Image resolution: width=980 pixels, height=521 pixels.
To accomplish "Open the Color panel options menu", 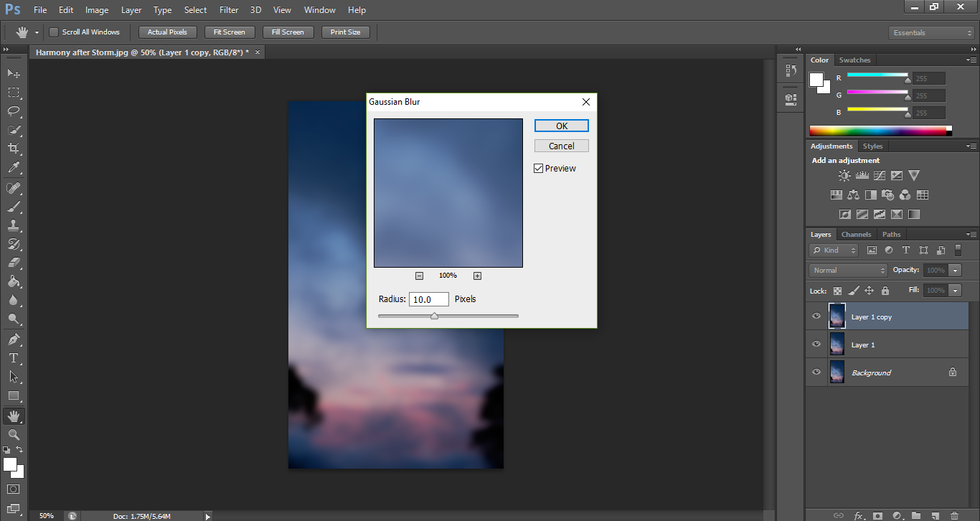I will 971,60.
